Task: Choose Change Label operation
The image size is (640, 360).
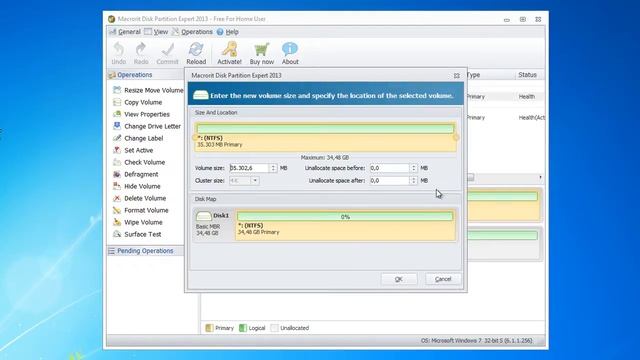Action: (x=138, y=138)
